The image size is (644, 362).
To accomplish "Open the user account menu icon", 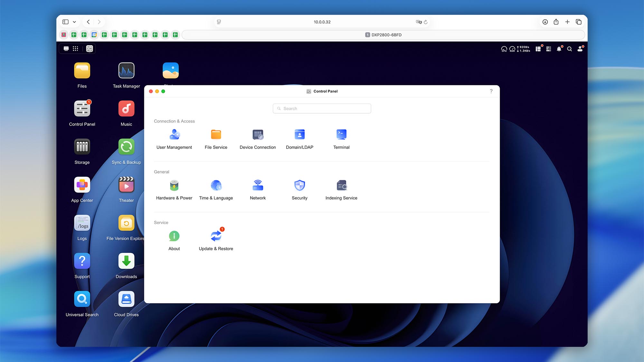I will pyautogui.click(x=580, y=49).
